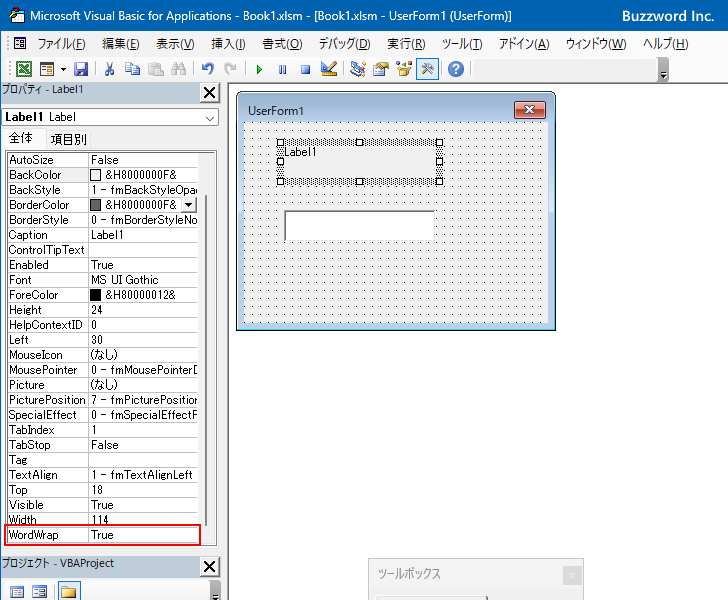Screen dimensions: 728x600
Task: Close UserForm1 with red X button
Action: [x=530, y=110]
